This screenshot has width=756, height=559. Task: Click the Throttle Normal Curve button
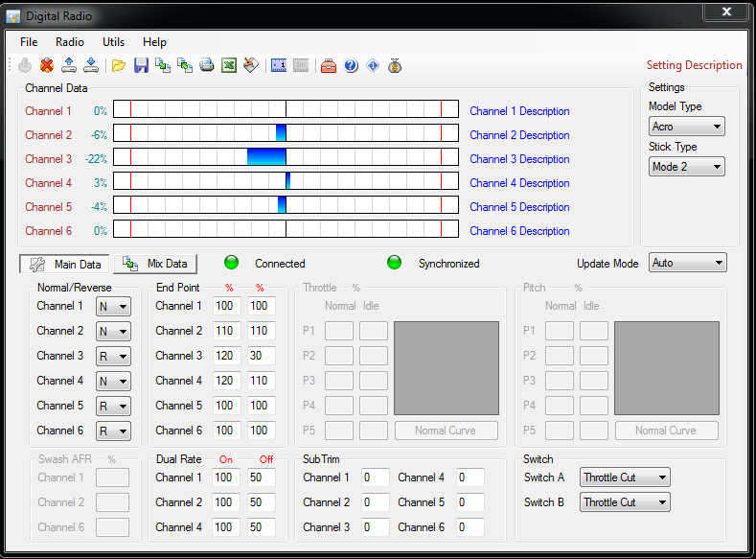[447, 431]
